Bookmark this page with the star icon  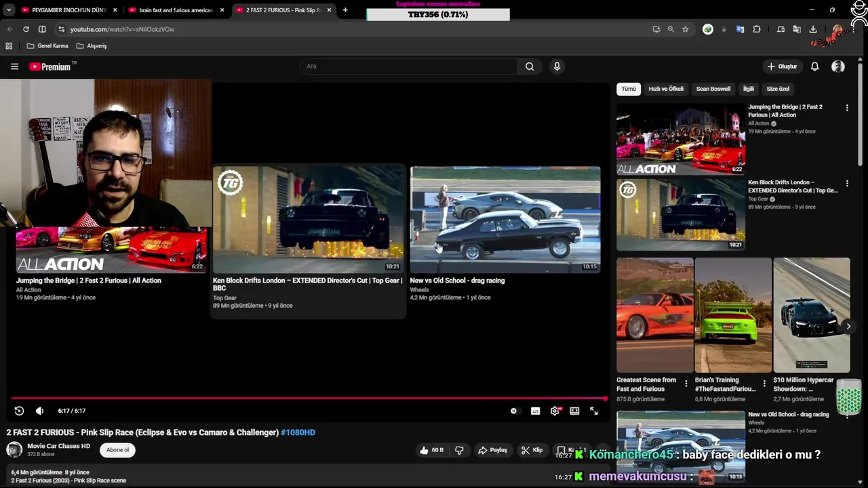(x=686, y=29)
